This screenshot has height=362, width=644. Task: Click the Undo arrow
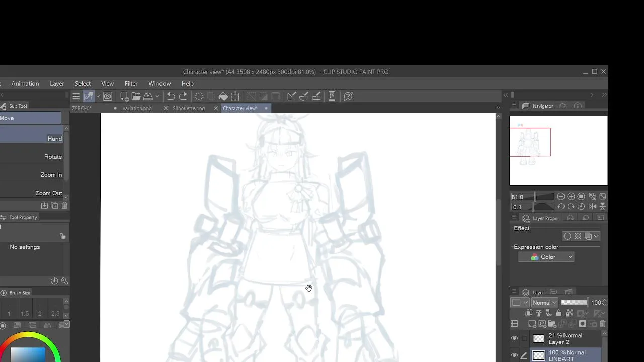coord(171,96)
